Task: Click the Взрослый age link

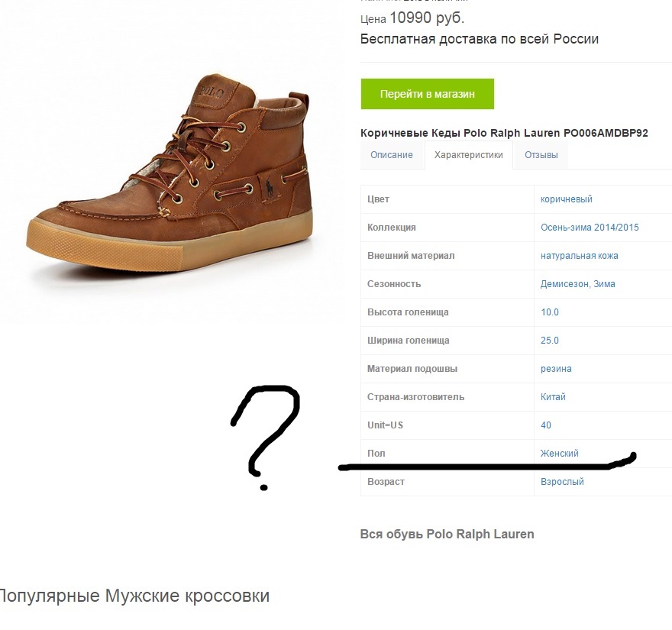Action: 562,482
